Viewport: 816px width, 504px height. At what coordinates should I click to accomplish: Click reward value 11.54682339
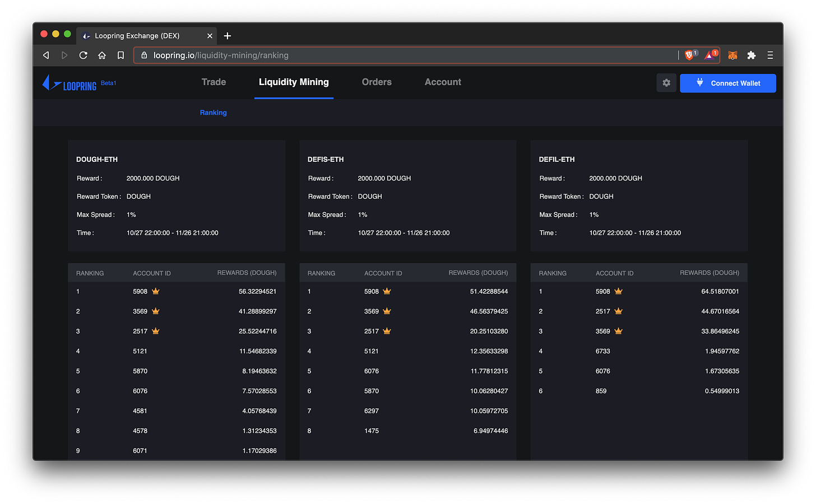(258, 351)
